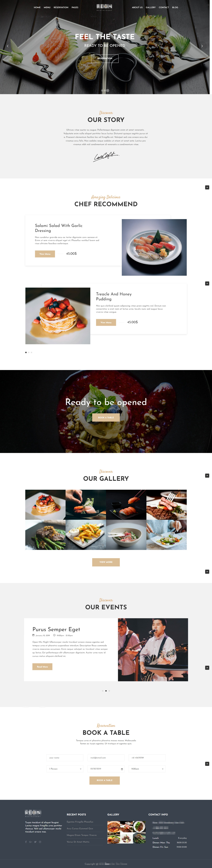This screenshot has height=868, width=212.
Task: Select the active hero slider dot
Action: tap(108, 90)
